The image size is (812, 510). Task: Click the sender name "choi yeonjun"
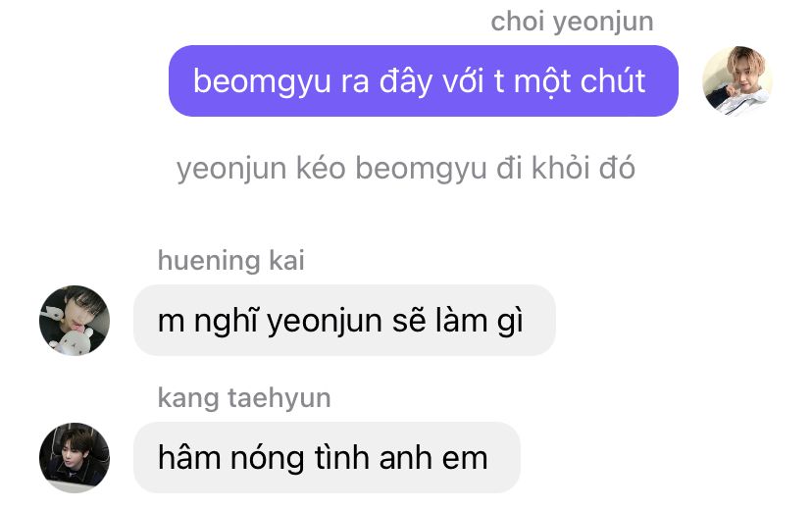pos(572,23)
